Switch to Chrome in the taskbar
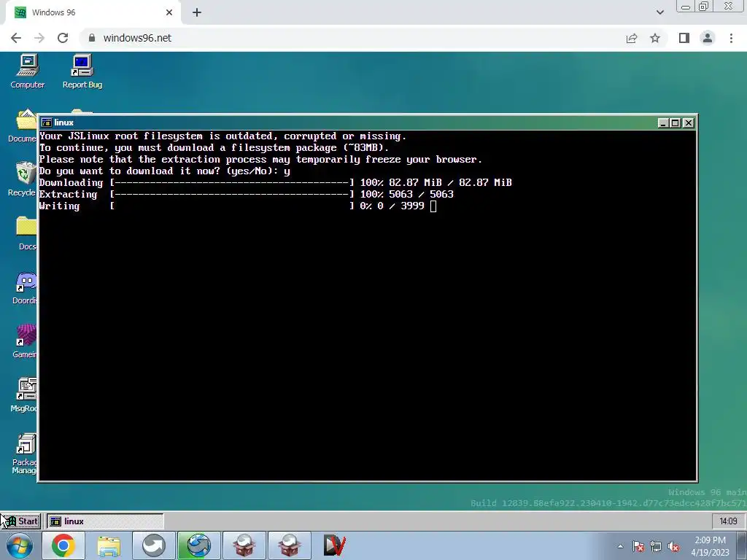Image resolution: width=747 pixels, height=560 pixels. tap(63, 545)
